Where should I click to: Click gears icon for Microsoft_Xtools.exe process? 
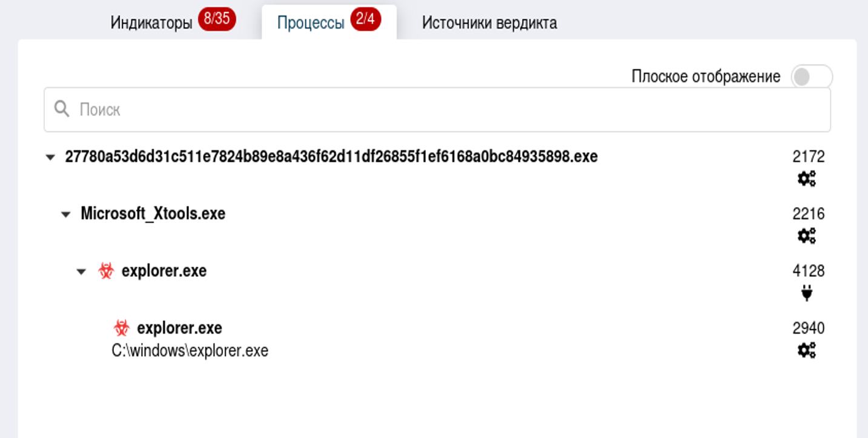pyautogui.click(x=806, y=236)
